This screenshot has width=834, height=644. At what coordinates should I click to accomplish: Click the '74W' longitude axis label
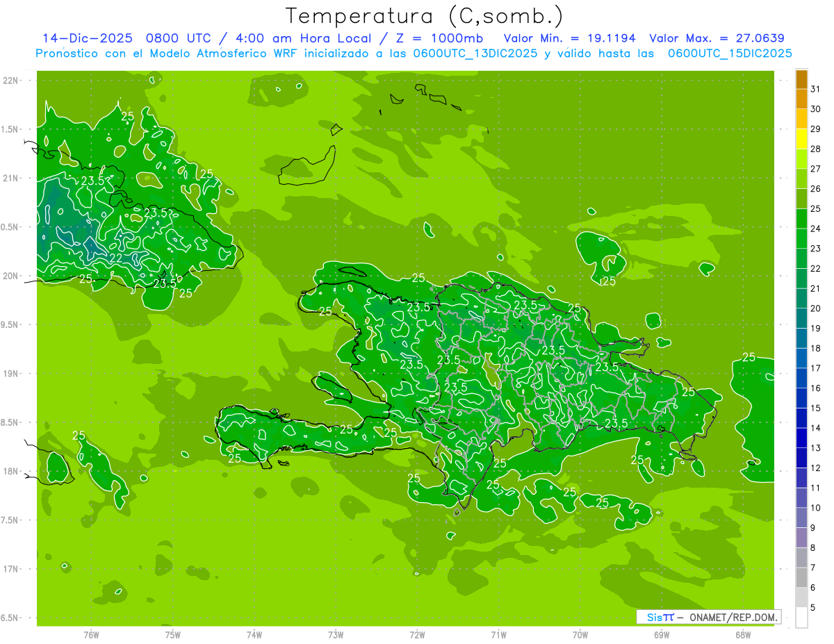[254, 634]
